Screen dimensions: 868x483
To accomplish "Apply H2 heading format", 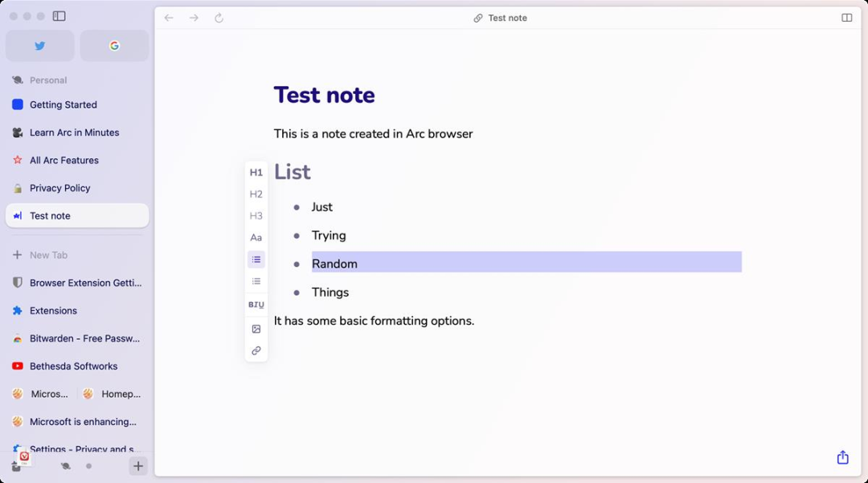I will pos(256,194).
